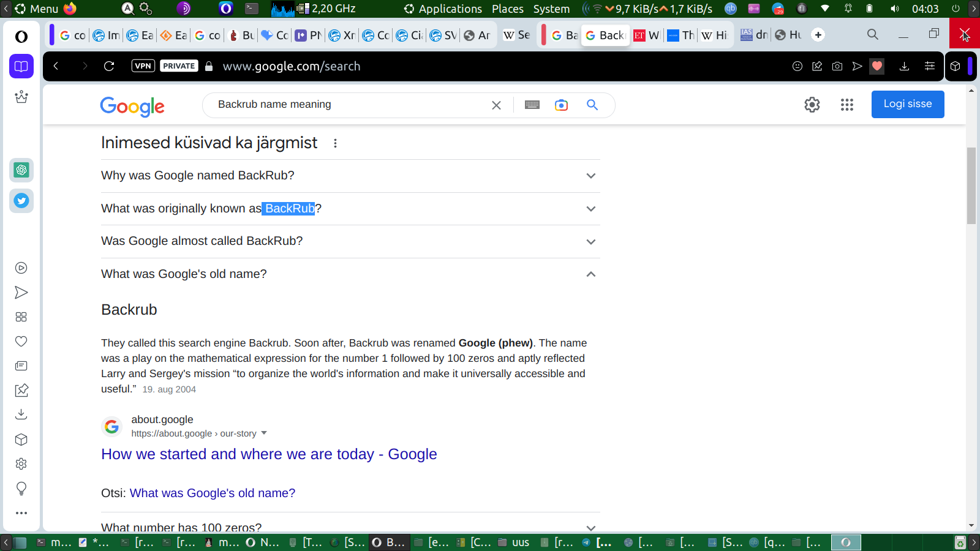
Task: Open the pencil edit icon in the sidebar
Action: pos(21,390)
